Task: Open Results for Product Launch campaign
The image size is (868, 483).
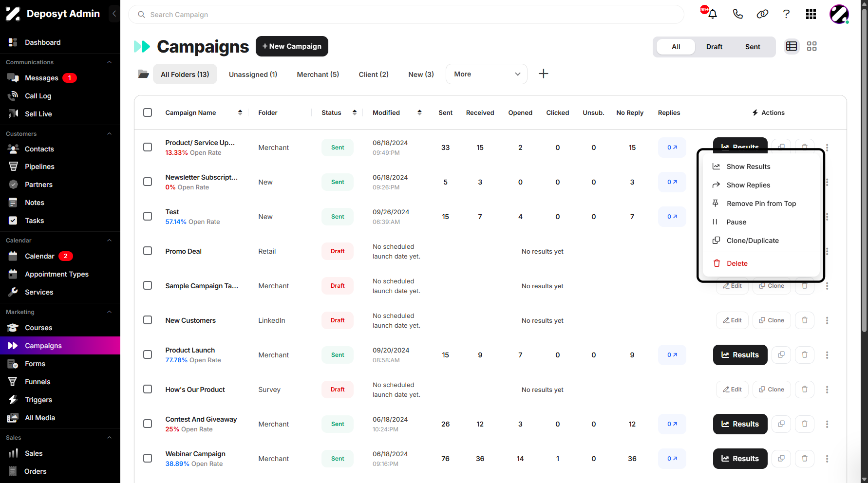Action: coord(740,355)
